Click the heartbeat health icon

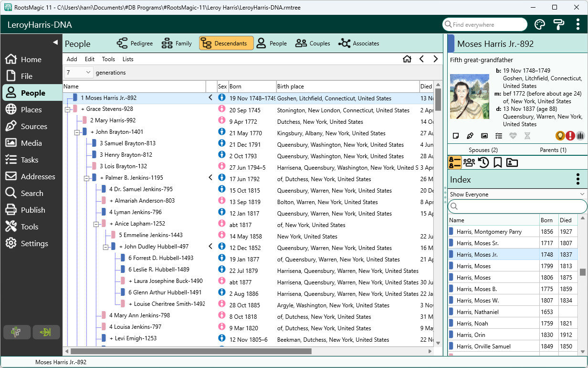pyautogui.click(x=513, y=136)
